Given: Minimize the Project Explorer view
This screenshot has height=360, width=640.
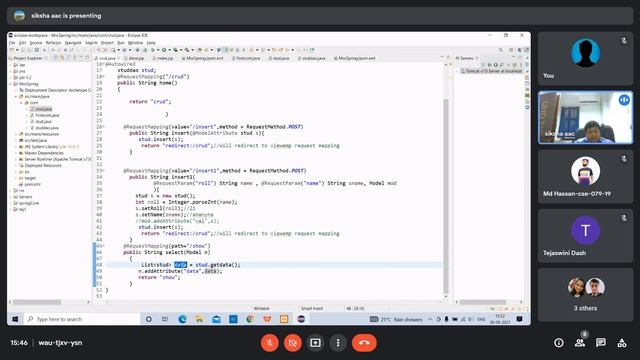Looking at the screenshot, I should coord(81,58).
